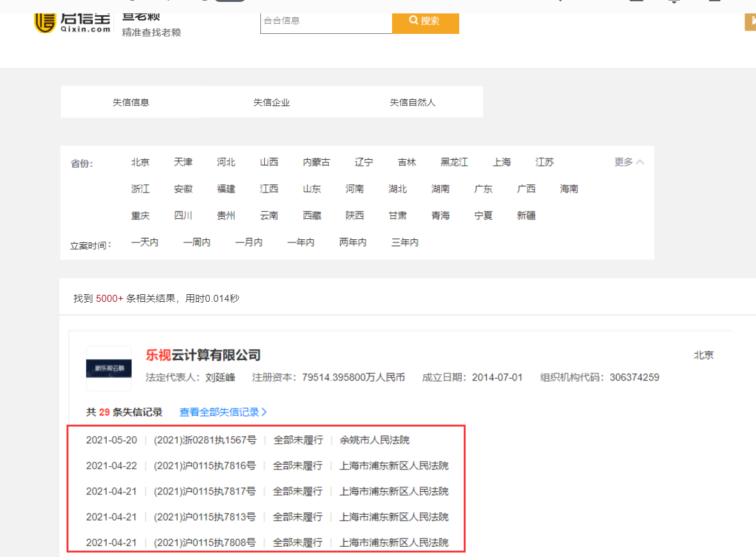Open 查看全部失信记录 link

pyautogui.click(x=223, y=412)
